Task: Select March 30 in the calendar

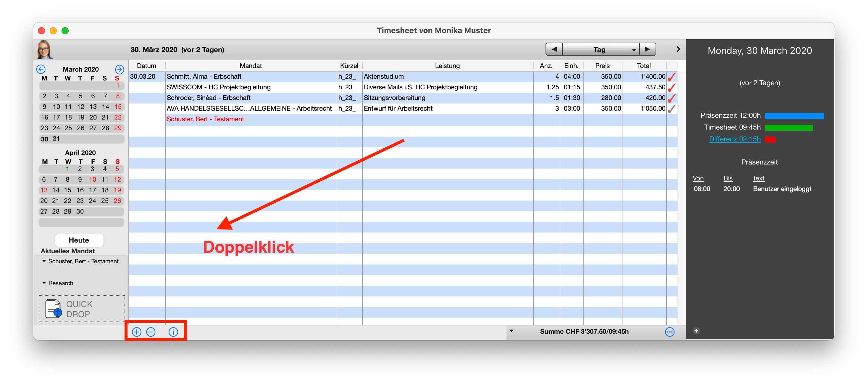Action: [x=44, y=139]
